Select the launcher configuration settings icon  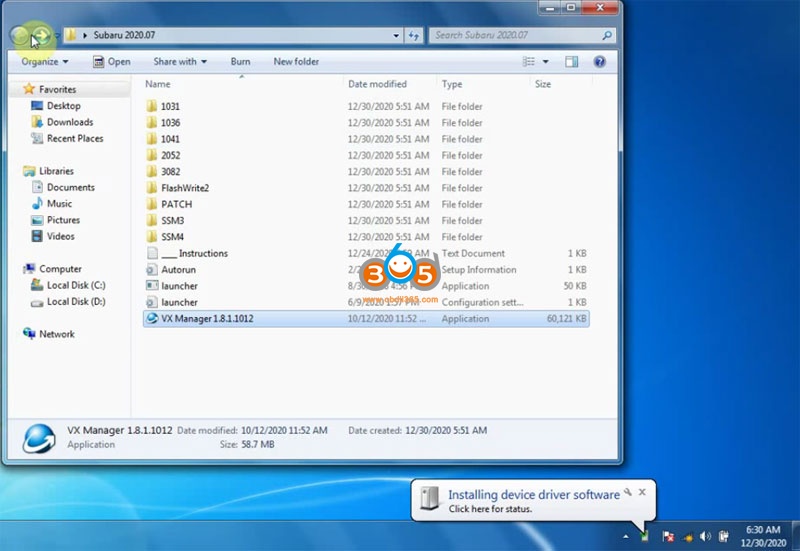pos(152,302)
